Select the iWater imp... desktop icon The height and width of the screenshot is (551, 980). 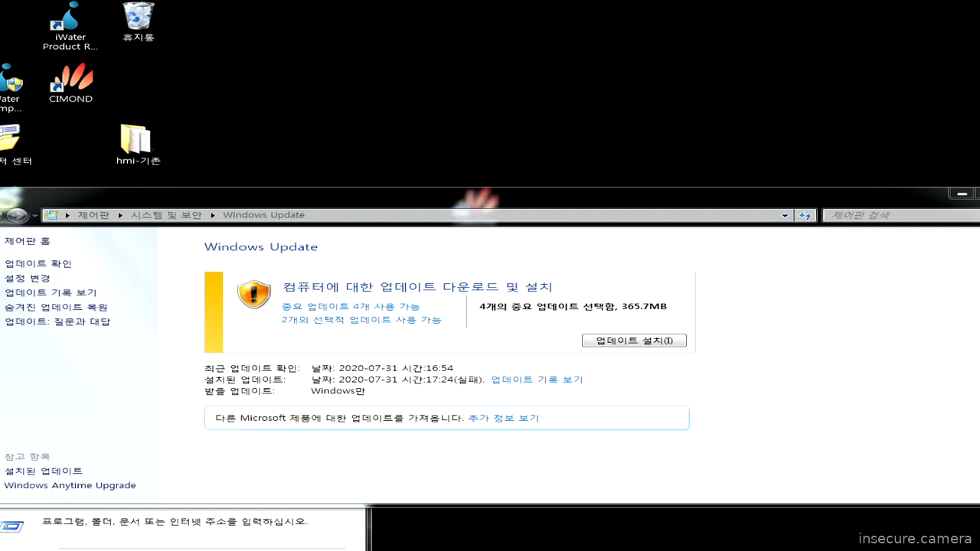click(8, 80)
